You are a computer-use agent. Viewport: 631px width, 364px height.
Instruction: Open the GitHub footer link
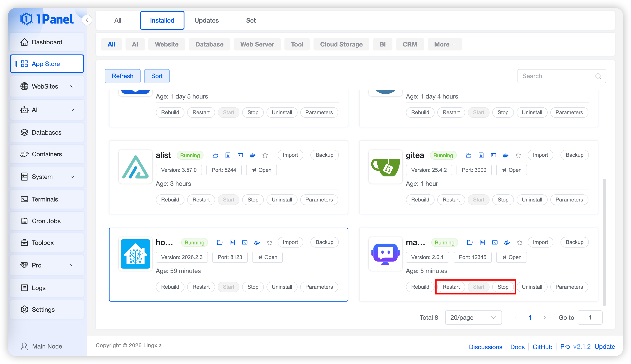542,347
